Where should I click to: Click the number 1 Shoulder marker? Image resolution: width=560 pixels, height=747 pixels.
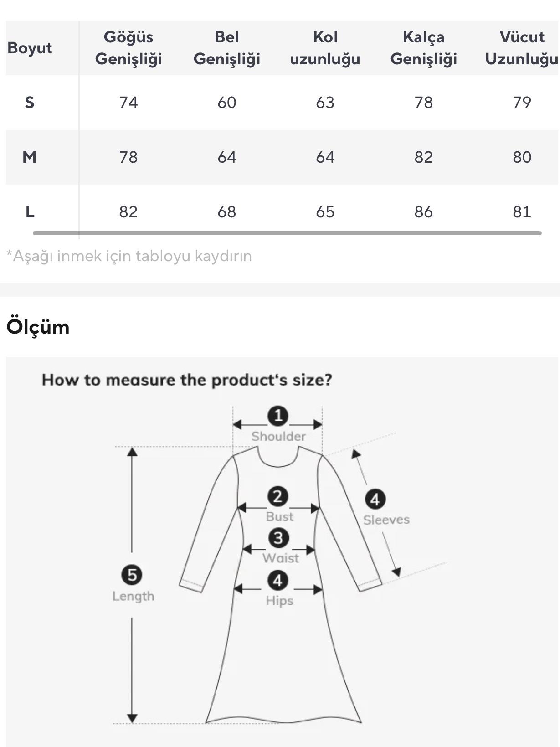(x=277, y=416)
